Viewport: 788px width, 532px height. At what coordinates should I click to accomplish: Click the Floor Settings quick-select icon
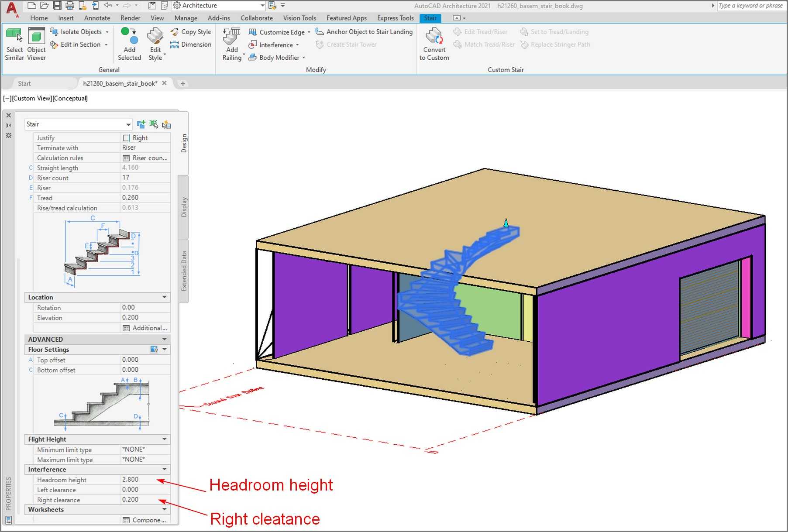[154, 349]
